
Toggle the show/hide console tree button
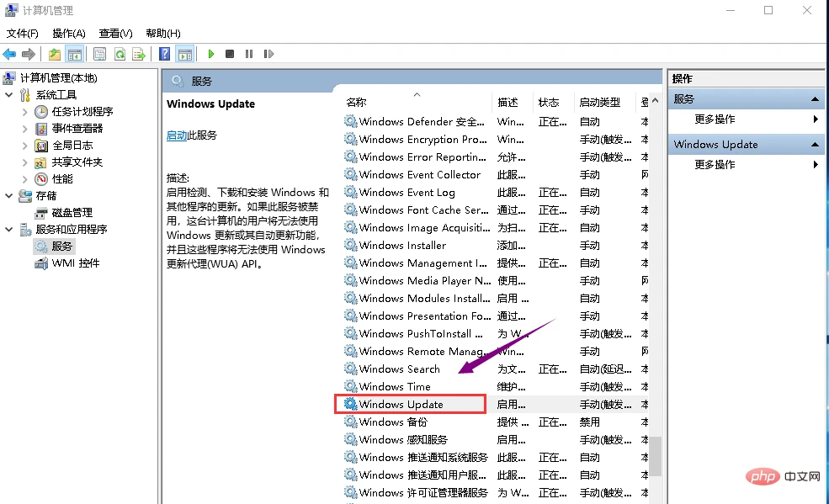[75, 54]
